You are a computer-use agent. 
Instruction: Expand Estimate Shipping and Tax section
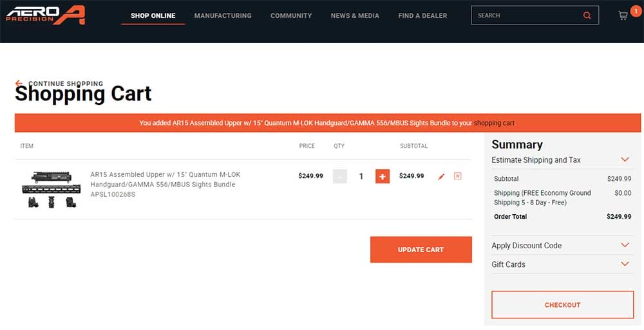[x=563, y=160]
